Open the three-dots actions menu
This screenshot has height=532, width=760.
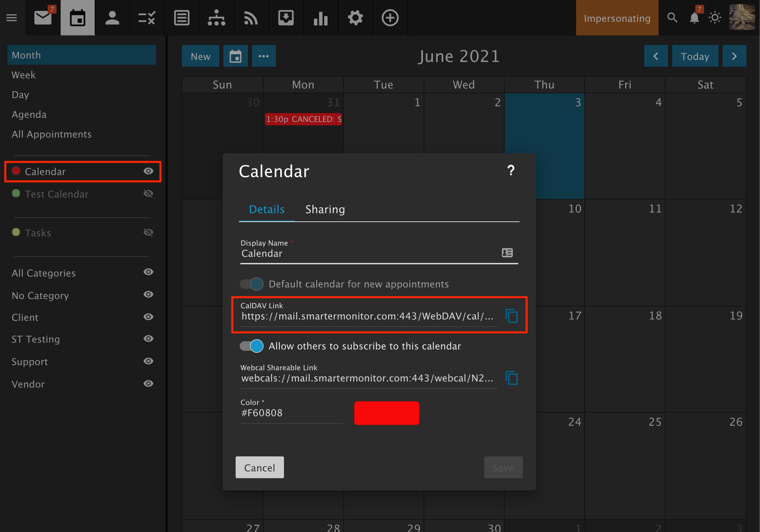click(264, 56)
